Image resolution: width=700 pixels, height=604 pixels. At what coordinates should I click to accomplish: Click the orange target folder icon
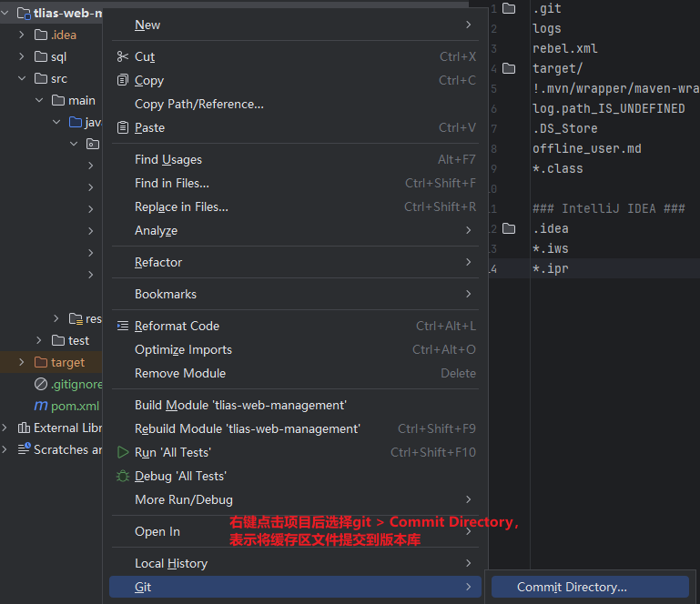pos(41,362)
